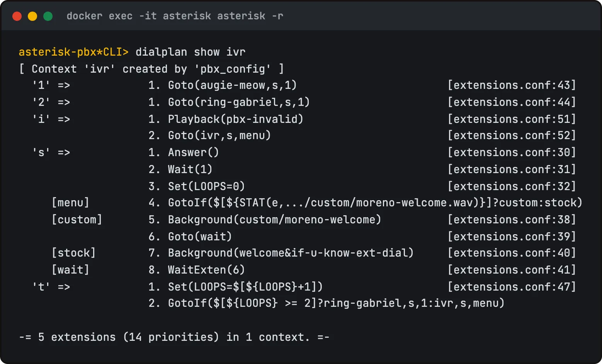Click 'Background(welcome&if-u-know-ext-dial)' text

point(291,253)
